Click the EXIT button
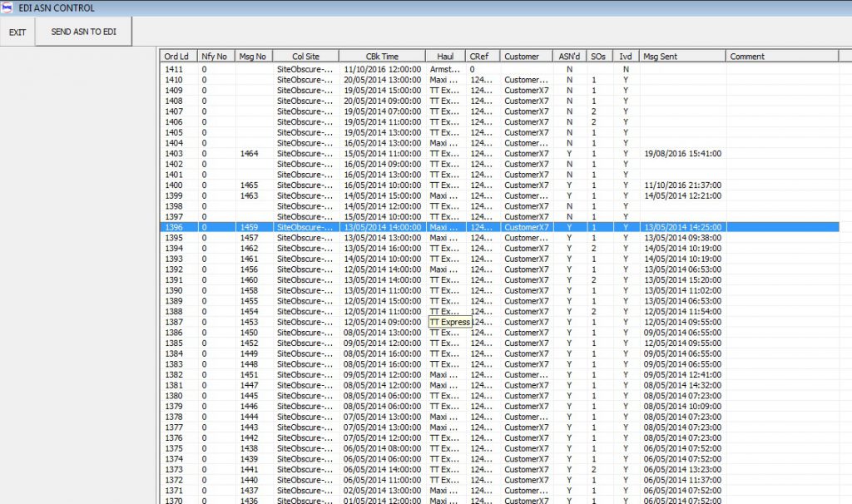 coord(17,32)
